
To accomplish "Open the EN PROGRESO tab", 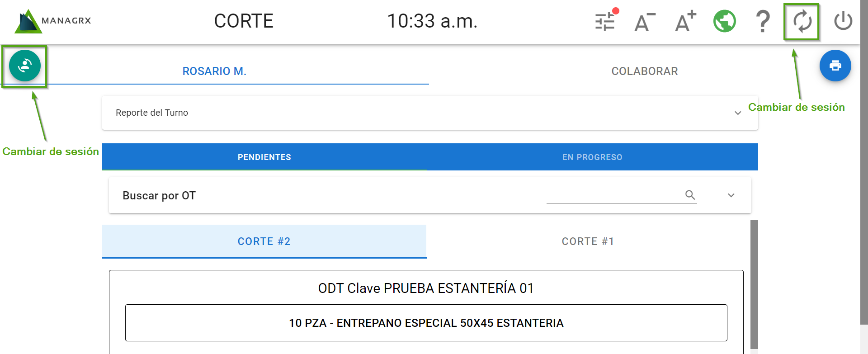I will [x=592, y=157].
